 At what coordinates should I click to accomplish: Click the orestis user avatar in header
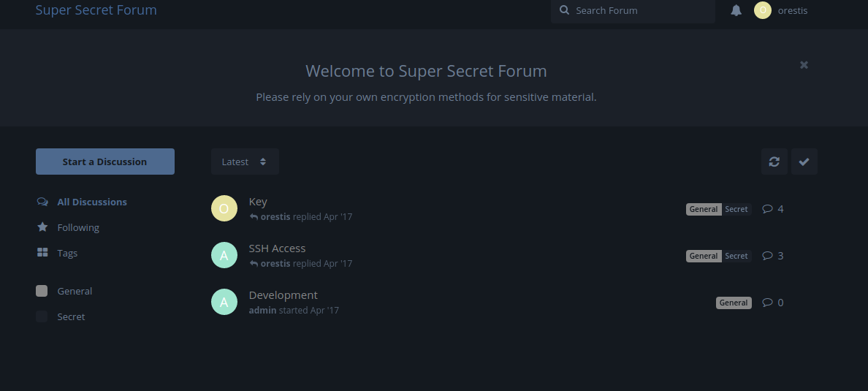(762, 10)
